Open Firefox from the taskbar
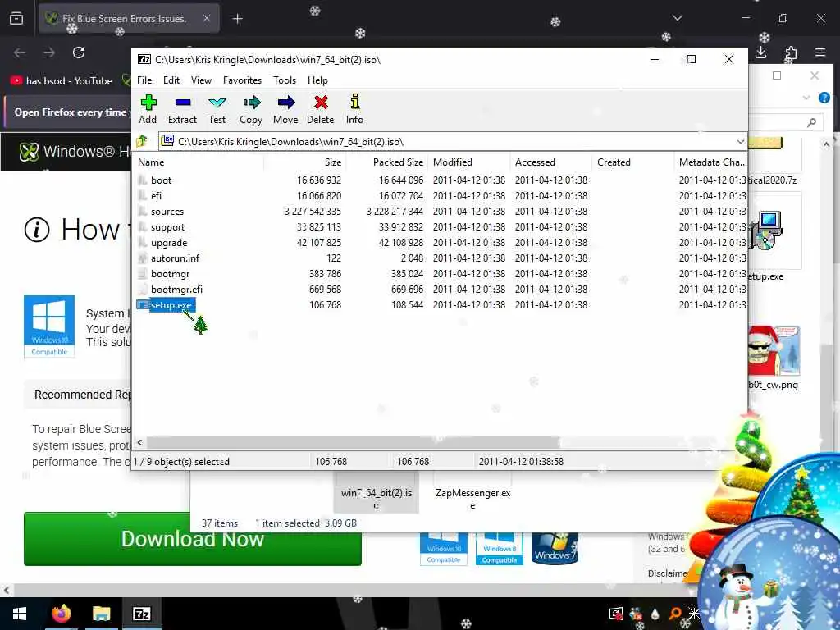The height and width of the screenshot is (630, 840). coord(61,614)
